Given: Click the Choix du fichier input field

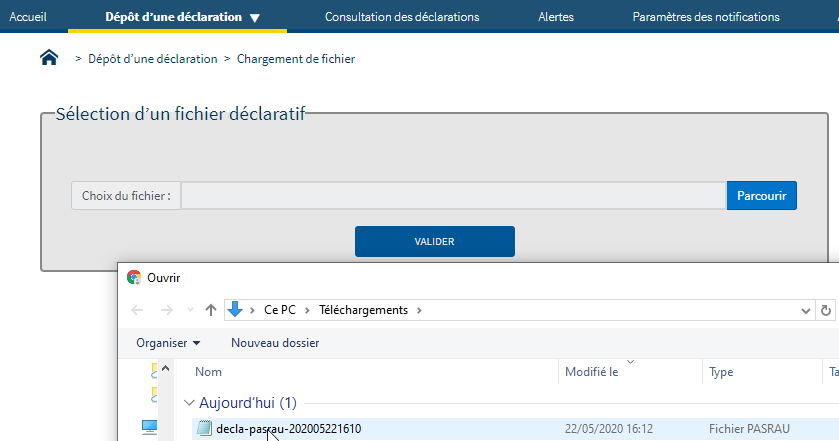Looking at the screenshot, I should (453, 196).
